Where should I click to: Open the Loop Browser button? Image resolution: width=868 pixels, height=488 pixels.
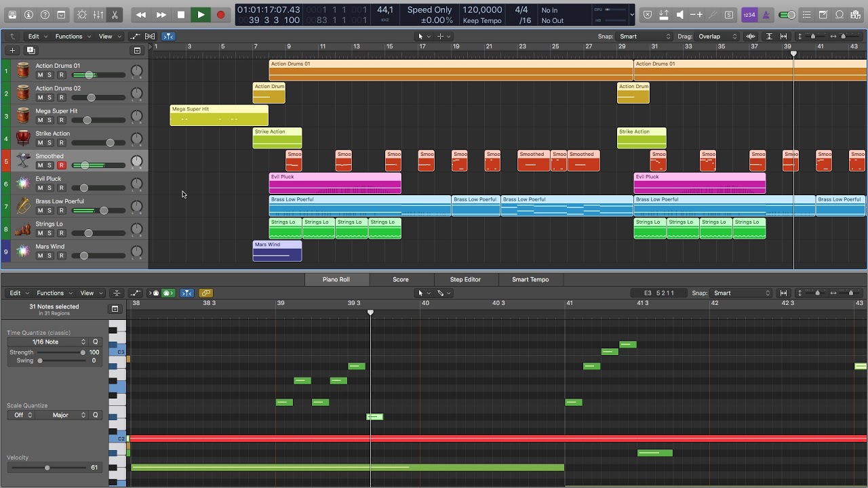tap(839, 14)
